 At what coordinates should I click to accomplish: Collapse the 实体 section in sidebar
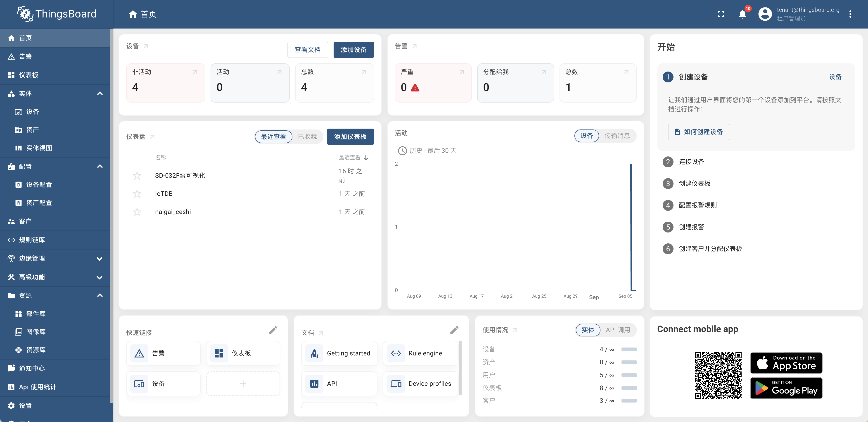tap(100, 94)
